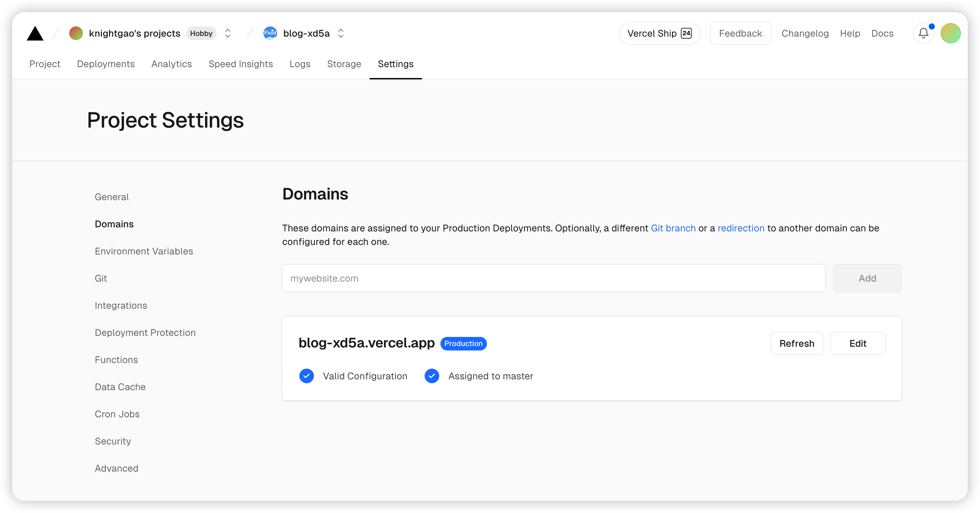
Task: Click the Hobby plan badge
Action: pyautogui.click(x=201, y=34)
